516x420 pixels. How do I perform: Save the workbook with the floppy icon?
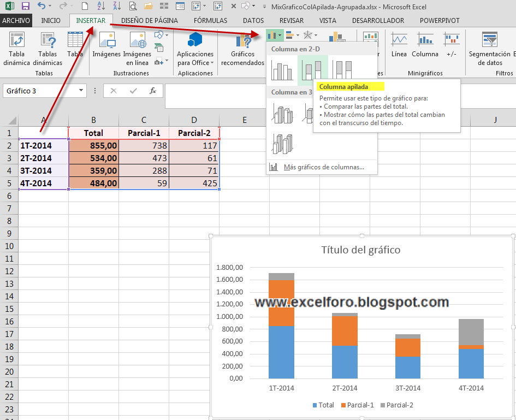coord(25,6)
